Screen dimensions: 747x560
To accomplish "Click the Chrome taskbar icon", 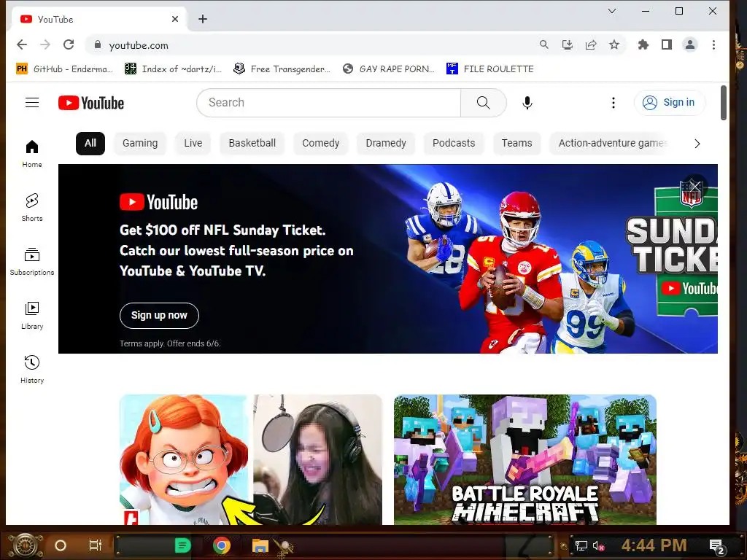I will click(222, 545).
